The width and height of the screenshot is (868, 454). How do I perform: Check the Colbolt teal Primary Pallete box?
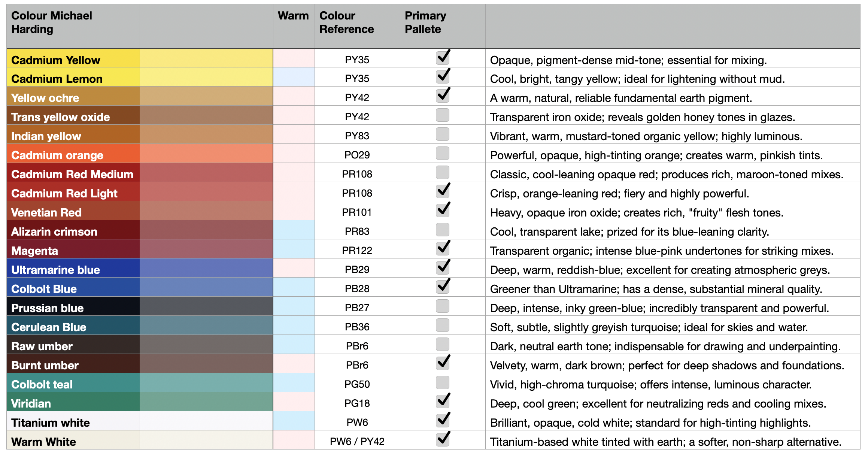click(x=443, y=382)
